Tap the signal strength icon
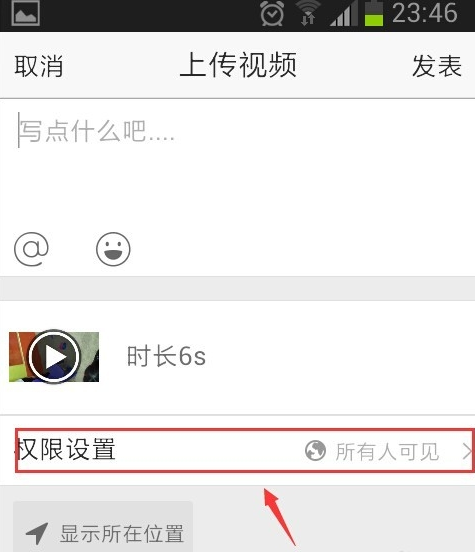Screen dimensions: 475x552 [344, 14]
